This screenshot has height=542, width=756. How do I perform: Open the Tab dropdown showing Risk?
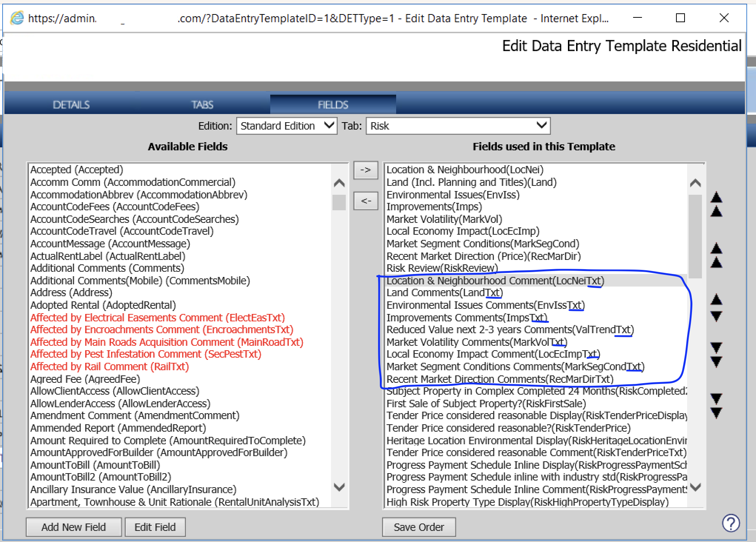(x=458, y=126)
